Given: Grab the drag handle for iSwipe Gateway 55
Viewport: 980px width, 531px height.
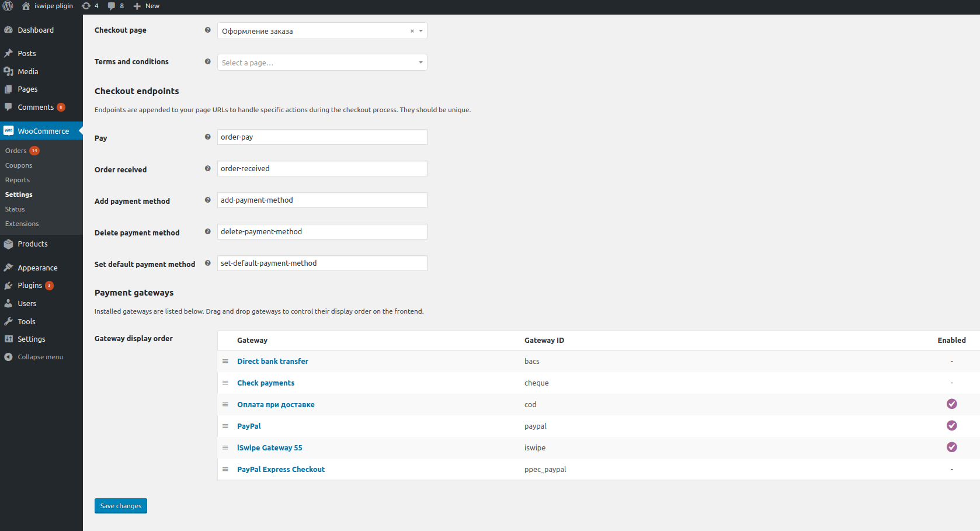Looking at the screenshot, I should tap(225, 448).
